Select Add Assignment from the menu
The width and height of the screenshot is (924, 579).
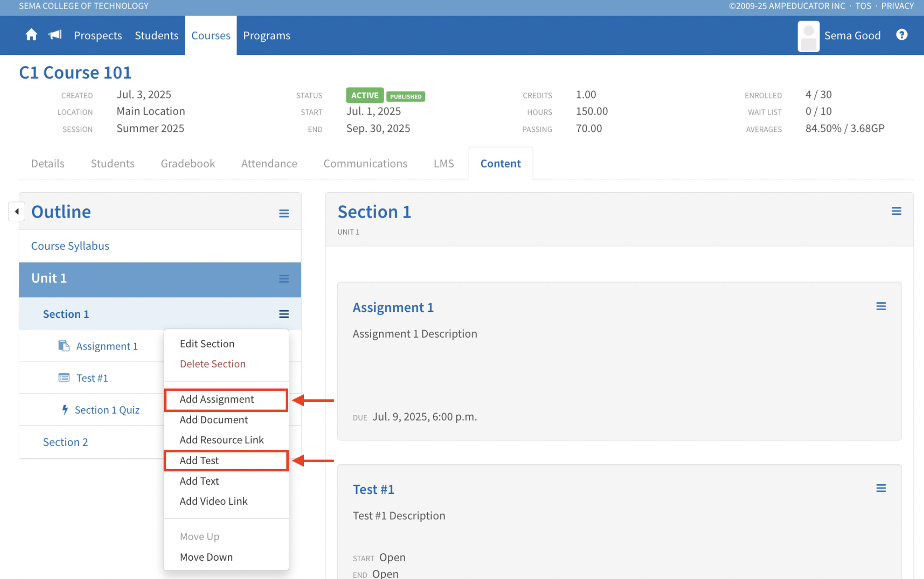pos(217,399)
